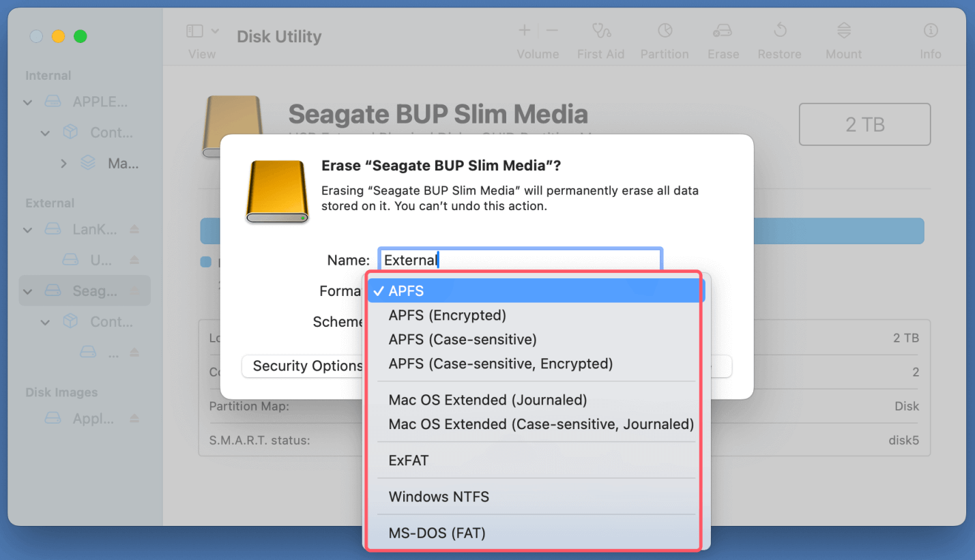Choose ExFAT from the format menu
The image size is (975, 560).
(x=408, y=460)
